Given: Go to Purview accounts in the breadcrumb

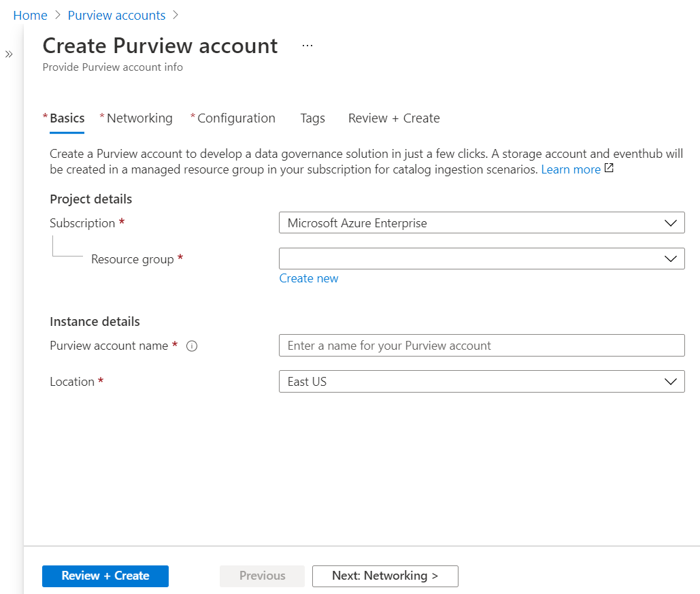Looking at the screenshot, I should click(116, 15).
